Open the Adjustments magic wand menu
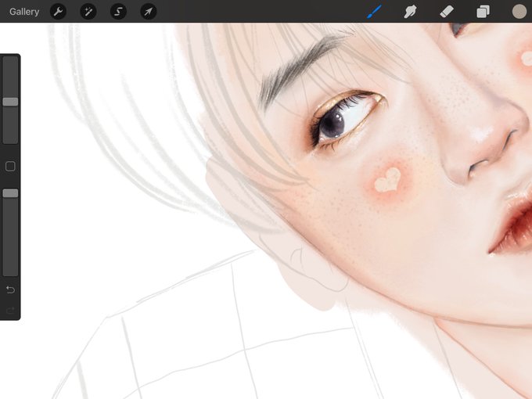Image resolution: width=532 pixels, height=399 pixels. tap(88, 12)
